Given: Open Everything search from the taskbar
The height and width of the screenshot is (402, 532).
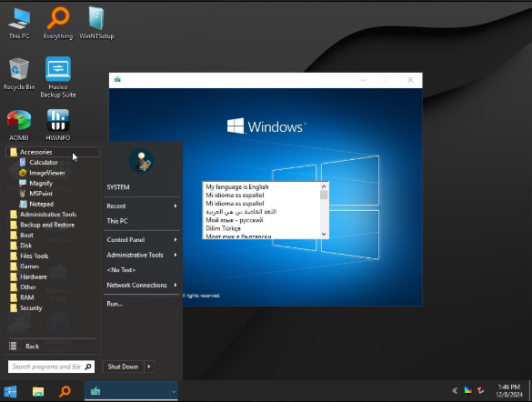Looking at the screenshot, I should pos(65,391).
